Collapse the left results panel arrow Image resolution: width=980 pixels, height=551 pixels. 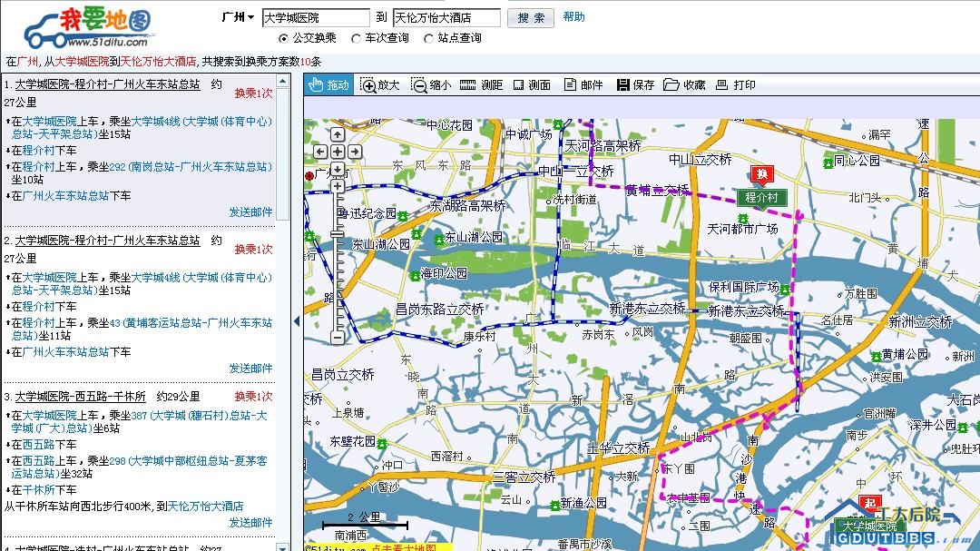pyautogui.click(x=297, y=321)
